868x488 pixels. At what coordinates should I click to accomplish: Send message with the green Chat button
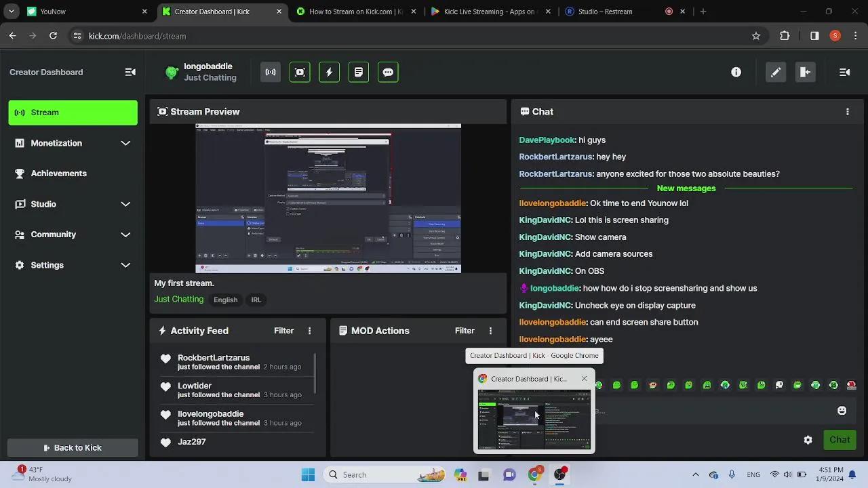[840, 440]
